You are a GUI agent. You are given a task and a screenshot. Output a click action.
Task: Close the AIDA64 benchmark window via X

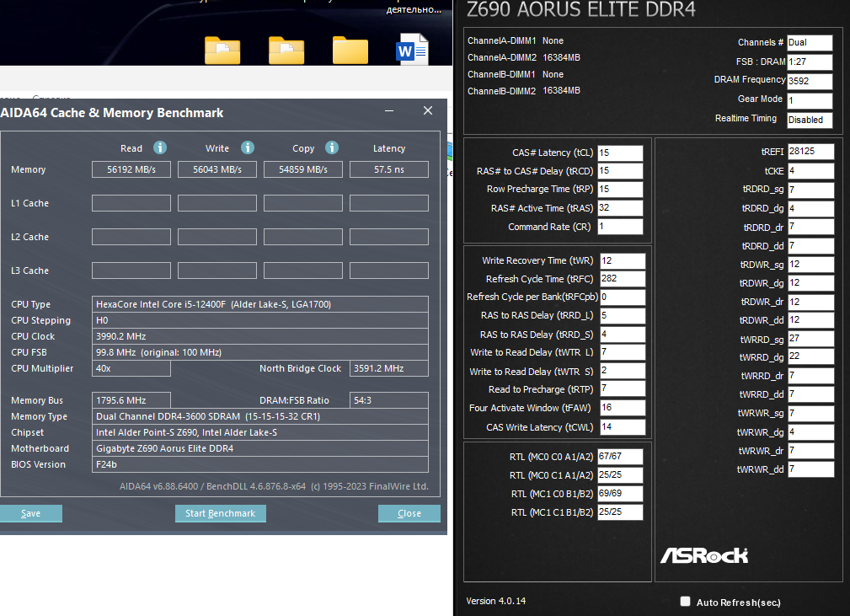coord(428,110)
